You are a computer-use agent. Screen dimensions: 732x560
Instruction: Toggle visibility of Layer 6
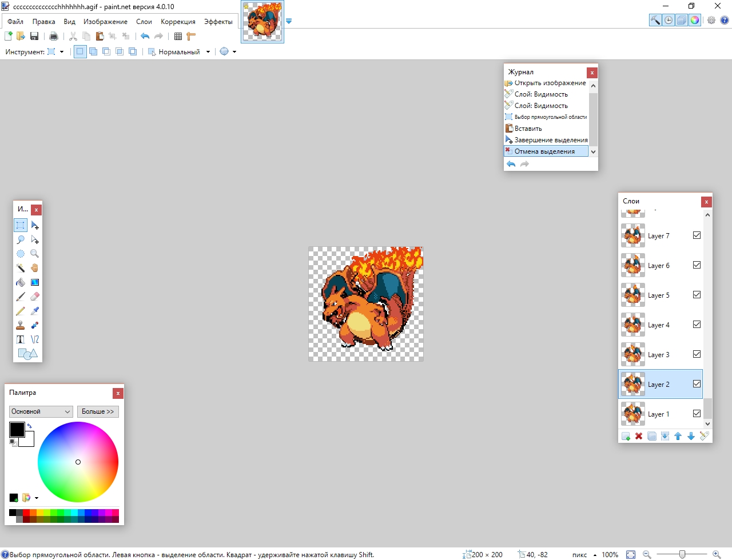coord(697,265)
